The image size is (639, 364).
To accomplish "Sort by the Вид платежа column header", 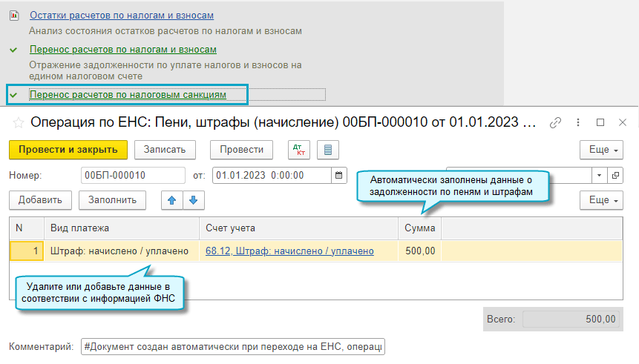I will click(122, 228).
